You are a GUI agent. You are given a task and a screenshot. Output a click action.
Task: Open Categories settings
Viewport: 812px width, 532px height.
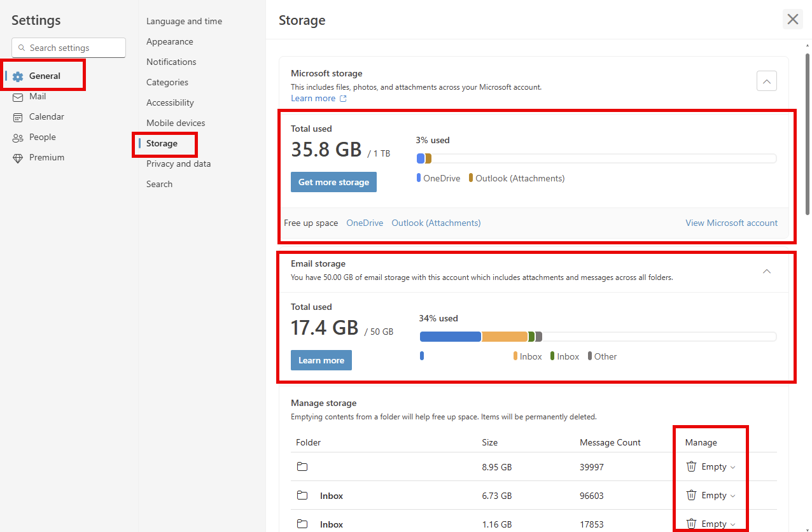167,82
